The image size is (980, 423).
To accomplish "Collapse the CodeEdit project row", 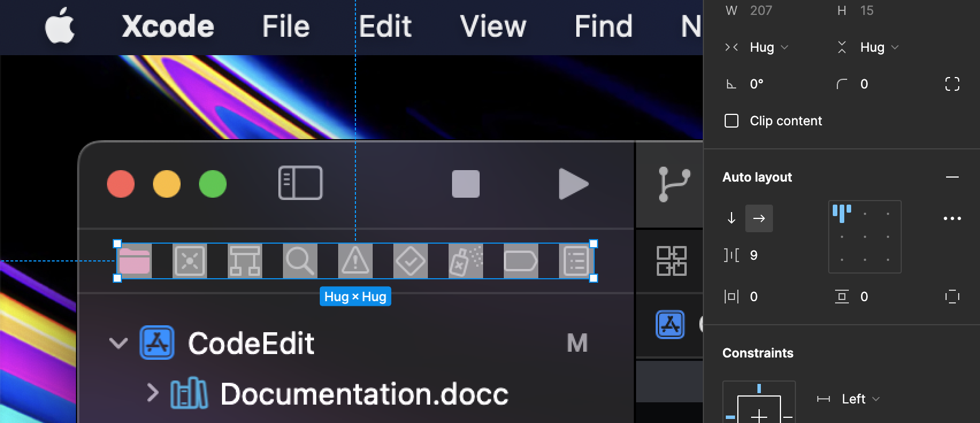I will [118, 344].
